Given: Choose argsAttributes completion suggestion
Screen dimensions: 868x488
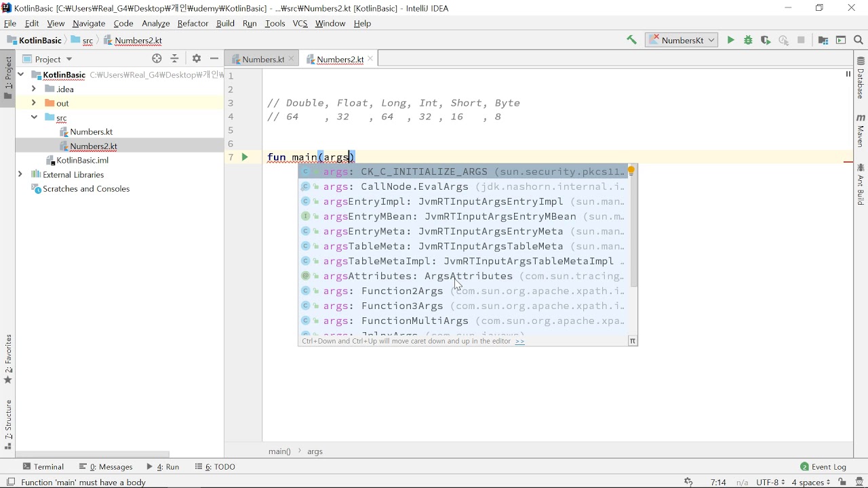Looking at the screenshot, I should click(x=464, y=276).
